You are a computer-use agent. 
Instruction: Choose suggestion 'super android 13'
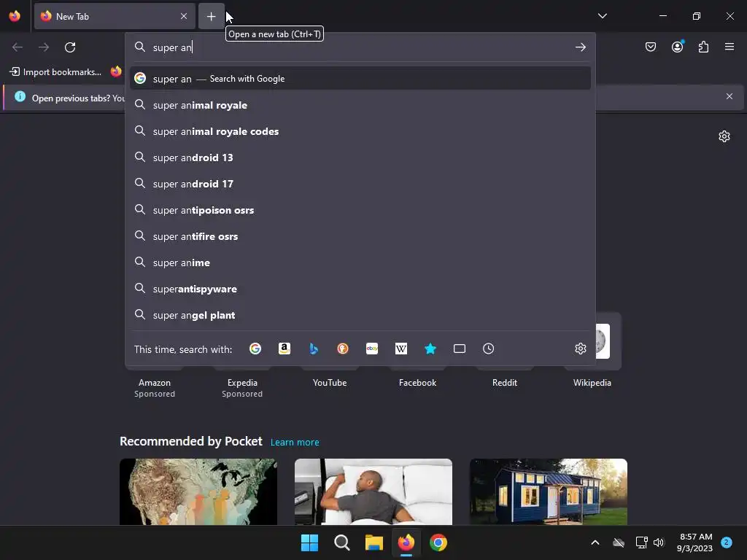pos(360,157)
